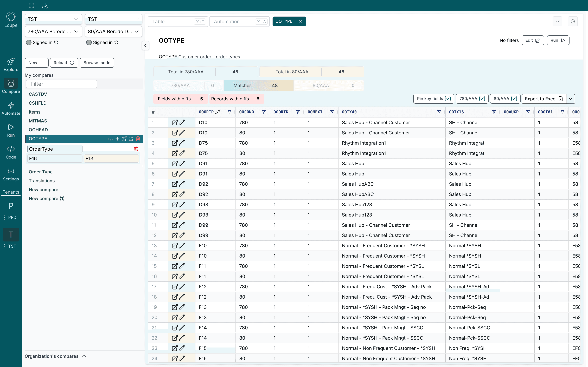Viewport: 588px width, 367px height.
Task: Refresh sign-in for 80/AAA environment
Action: pos(116,42)
